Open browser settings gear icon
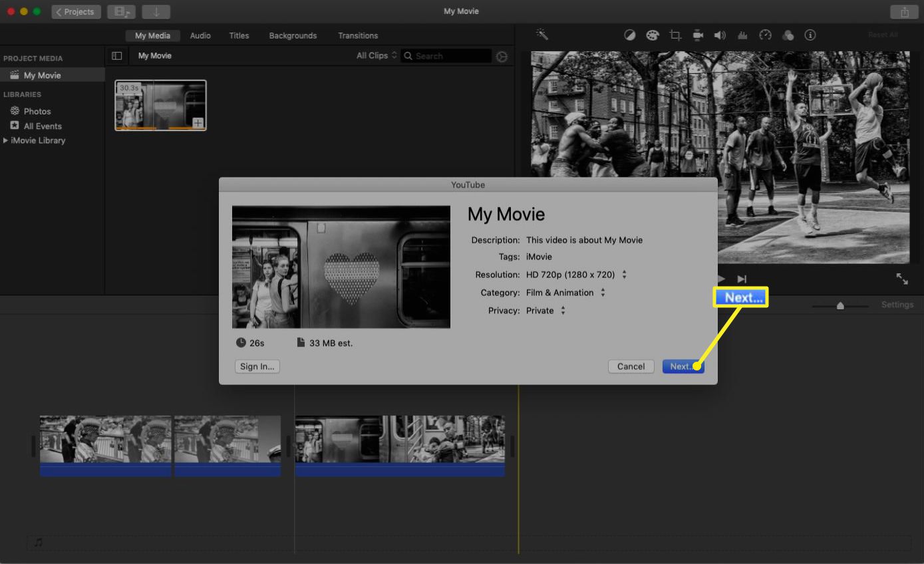Screen dimensions: 924x564 502,57
